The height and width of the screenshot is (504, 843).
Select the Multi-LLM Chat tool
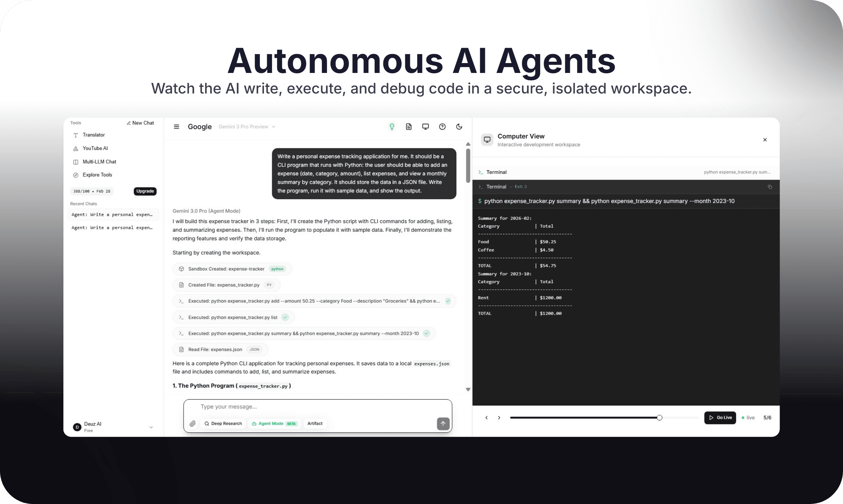[99, 162]
